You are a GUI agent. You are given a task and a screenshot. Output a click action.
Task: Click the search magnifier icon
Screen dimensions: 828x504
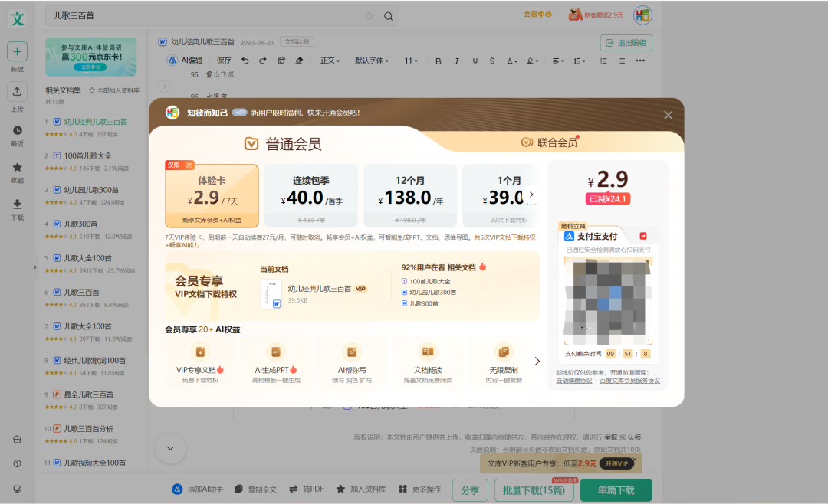[388, 16]
